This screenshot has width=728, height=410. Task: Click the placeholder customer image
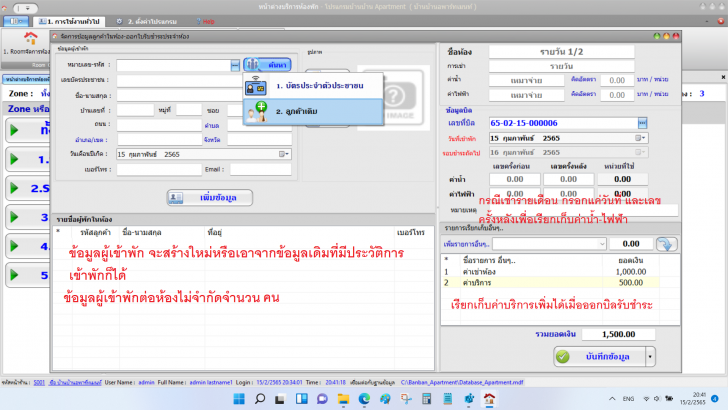[394, 98]
